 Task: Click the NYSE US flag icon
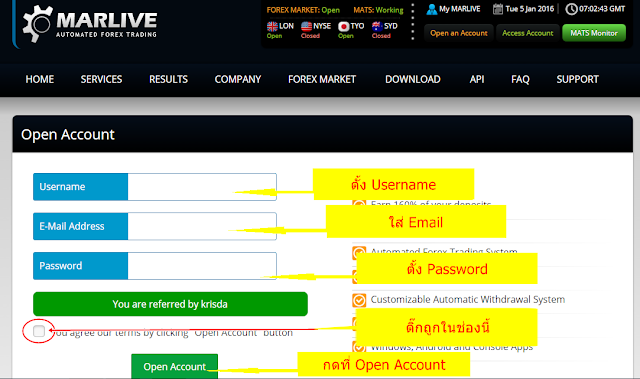[306, 27]
